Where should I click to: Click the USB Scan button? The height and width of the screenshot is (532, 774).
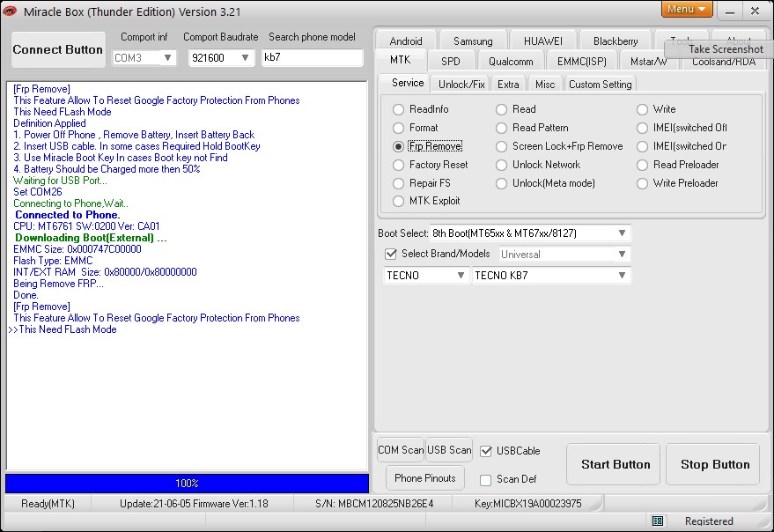tap(449, 450)
